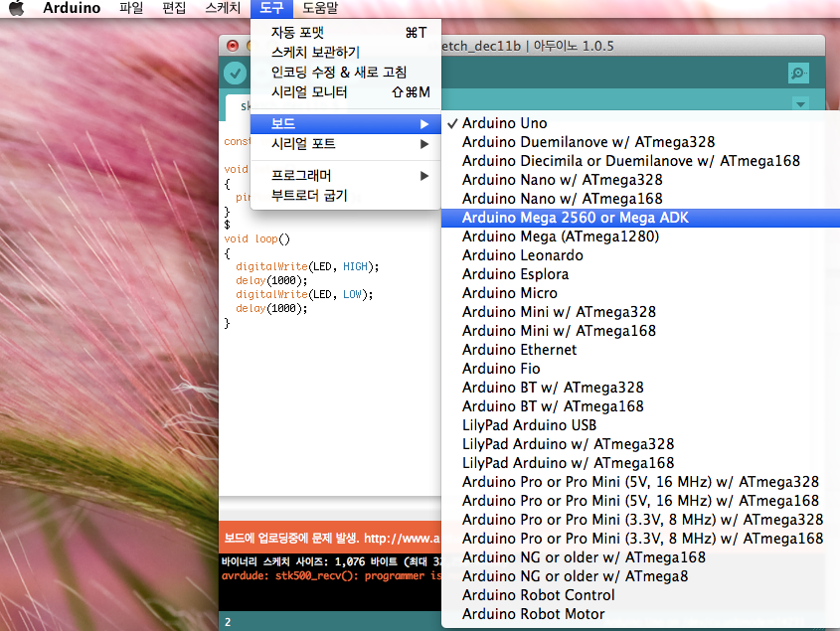Open the 파일 menu
Screen dimensions: 840x631
tap(131, 8)
